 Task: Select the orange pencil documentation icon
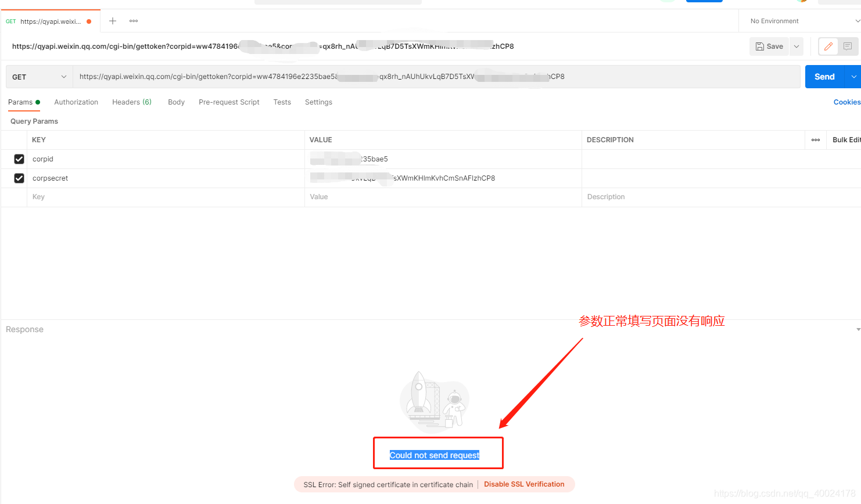pyautogui.click(x=828, y=46)
